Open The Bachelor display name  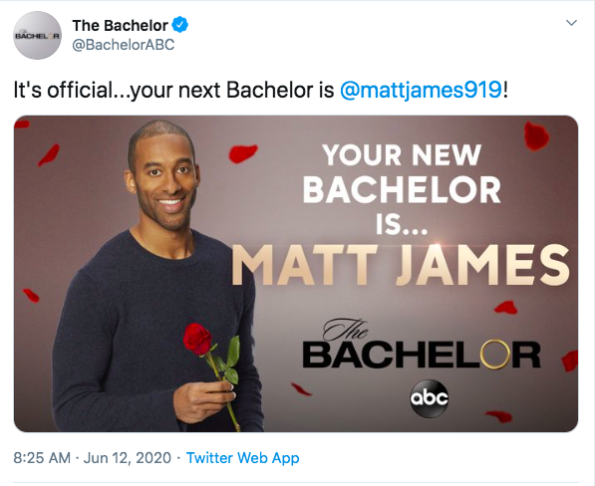point(120,25)
